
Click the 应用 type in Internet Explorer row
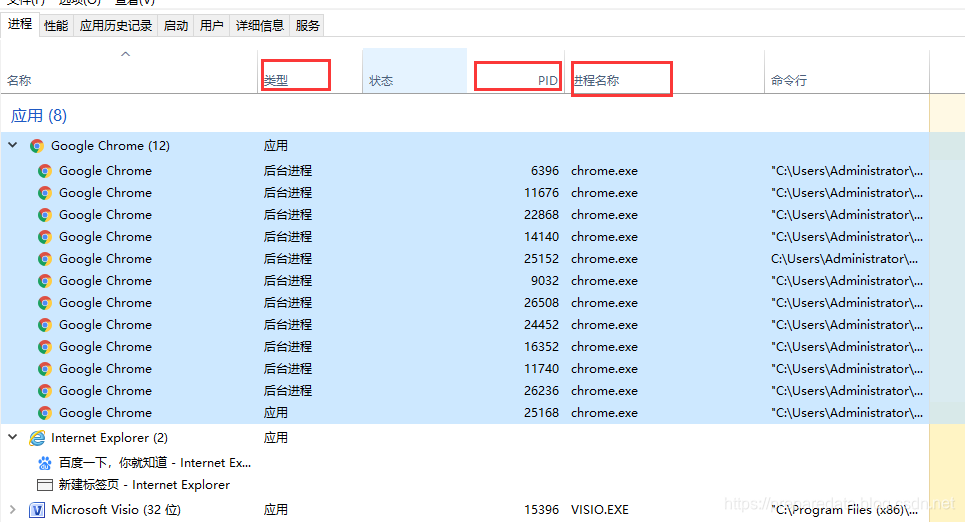[x=276, y=438]
